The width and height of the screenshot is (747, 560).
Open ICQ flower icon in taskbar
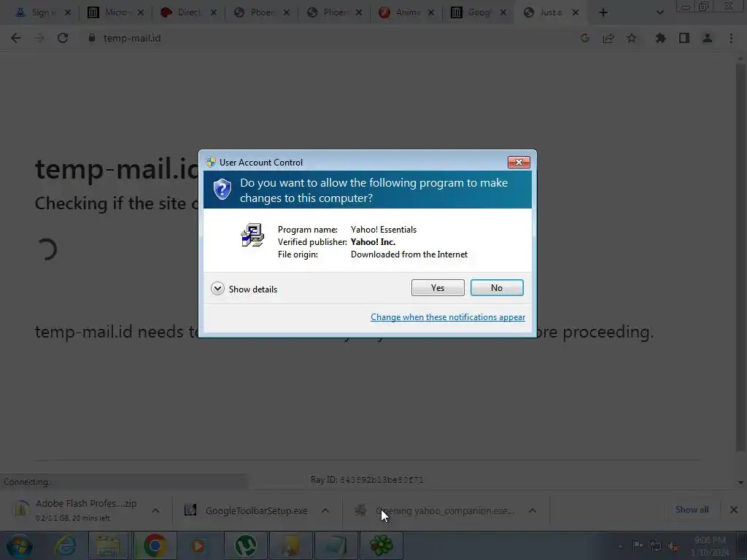pos(382,545)
